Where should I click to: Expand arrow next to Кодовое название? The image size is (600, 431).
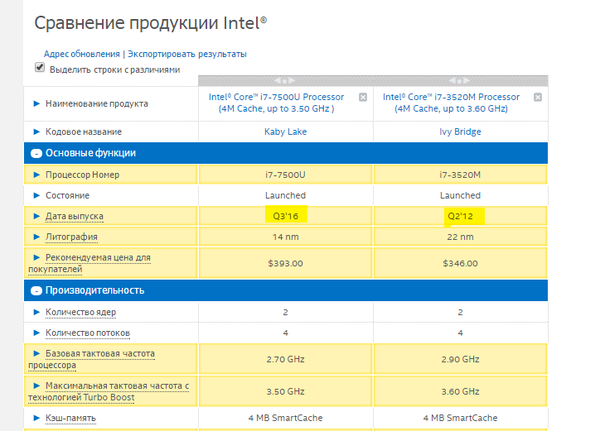pyautogui.click(x=37, y=131)
